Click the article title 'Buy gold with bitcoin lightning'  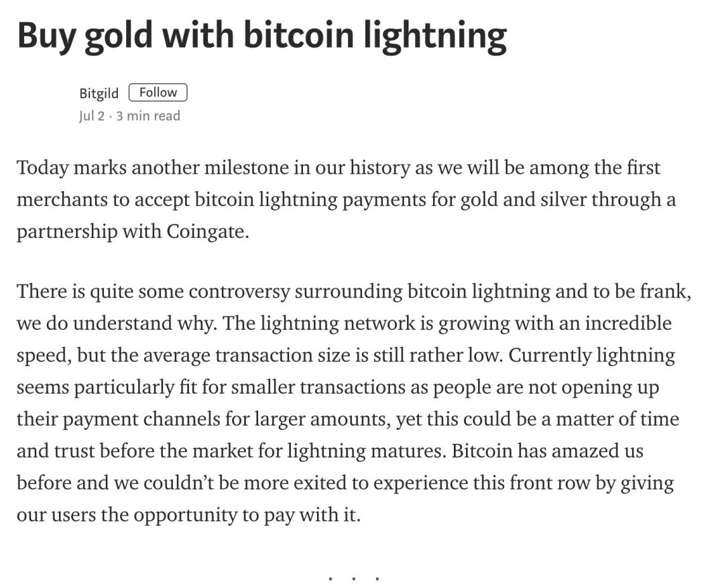pyautogui.click(x=262, y=36)
